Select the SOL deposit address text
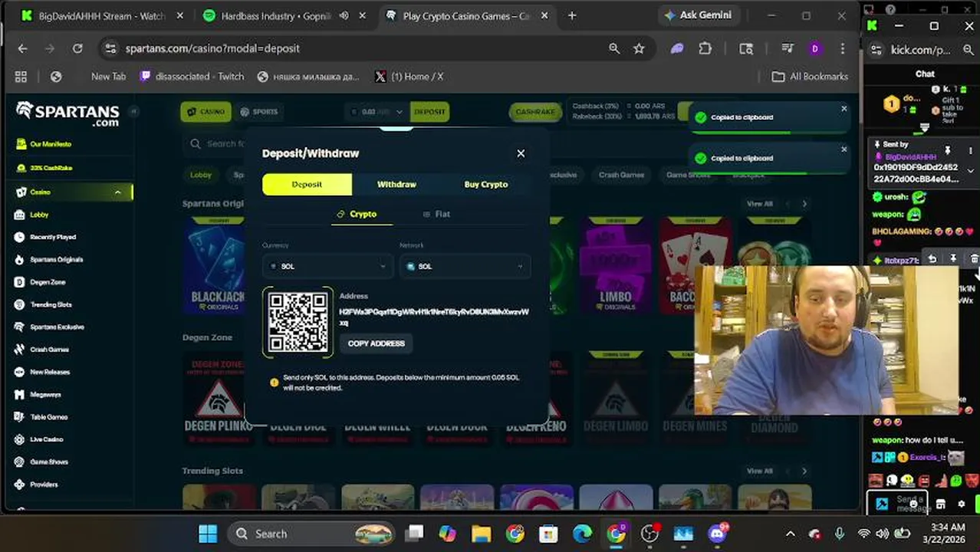The height and width of the screenshot is (552, 980). point(434,317)
